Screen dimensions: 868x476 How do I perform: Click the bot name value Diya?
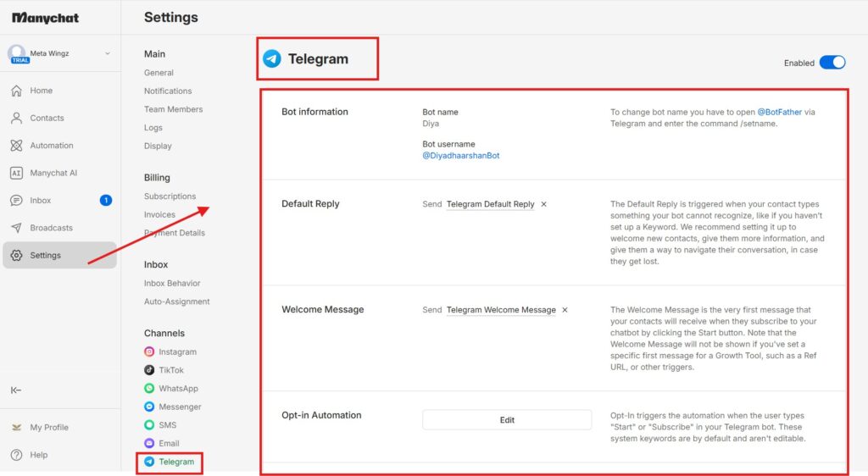click(x=431, y=124)
